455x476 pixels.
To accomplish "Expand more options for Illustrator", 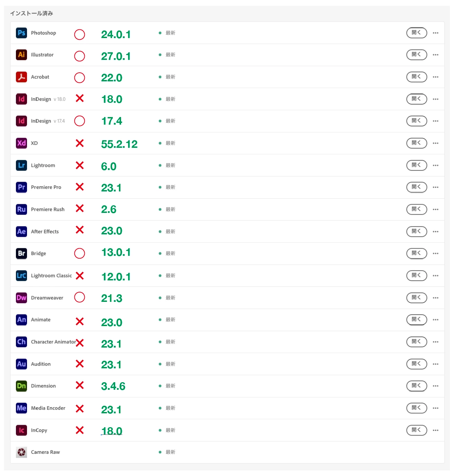I will [436, 55].
